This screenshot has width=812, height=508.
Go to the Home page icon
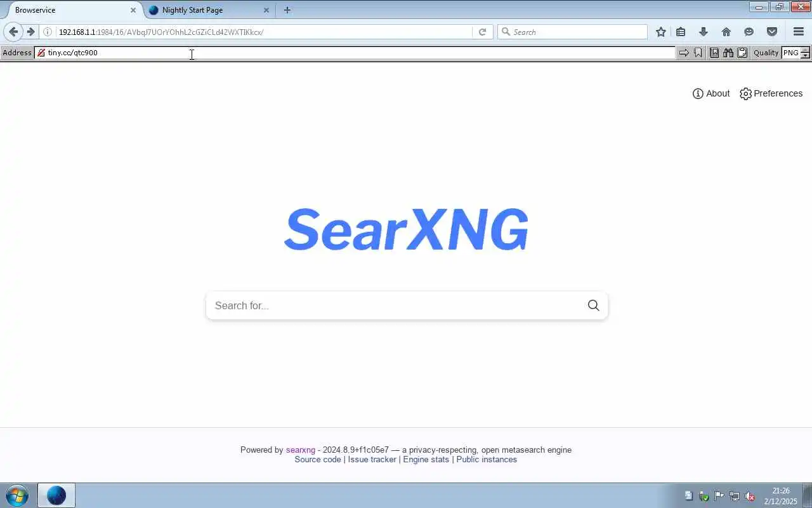tap(726, 32)
